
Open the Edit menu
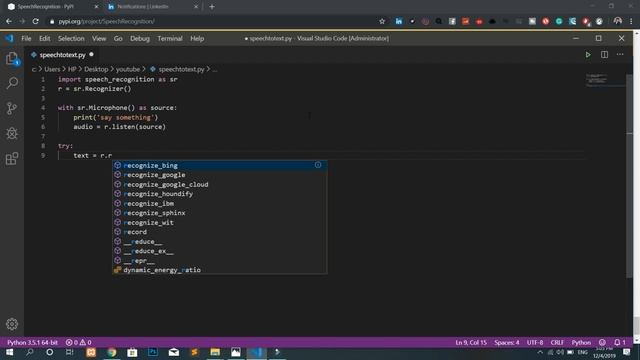(44, 38)
